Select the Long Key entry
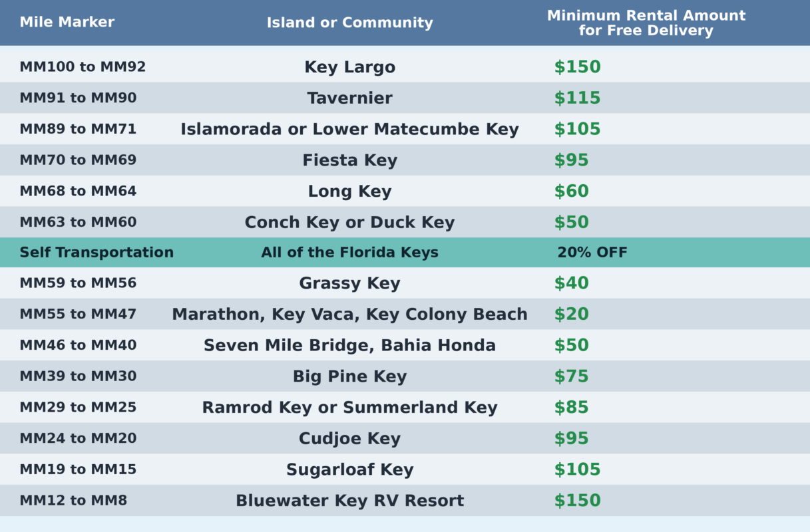Screen dimensions: 810x532 [x=349, y=192]
